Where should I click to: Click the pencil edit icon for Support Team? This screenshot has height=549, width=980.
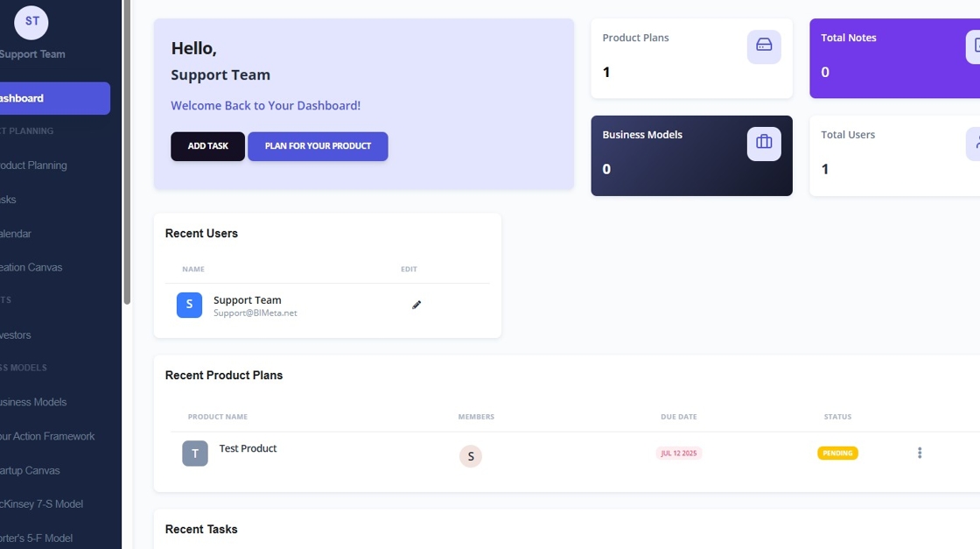tap(416, 305)
